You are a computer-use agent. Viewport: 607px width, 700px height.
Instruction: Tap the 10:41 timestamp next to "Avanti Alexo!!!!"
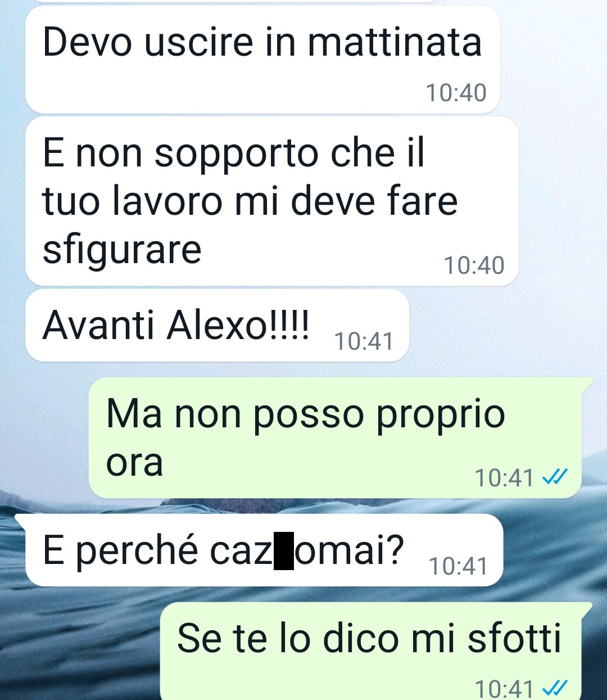coord(364,341)
